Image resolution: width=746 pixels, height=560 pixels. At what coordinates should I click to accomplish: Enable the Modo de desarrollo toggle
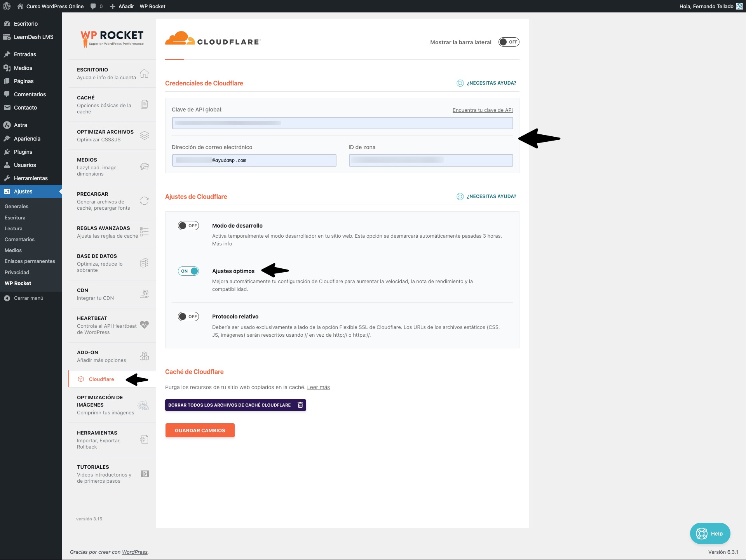point(188,225)
